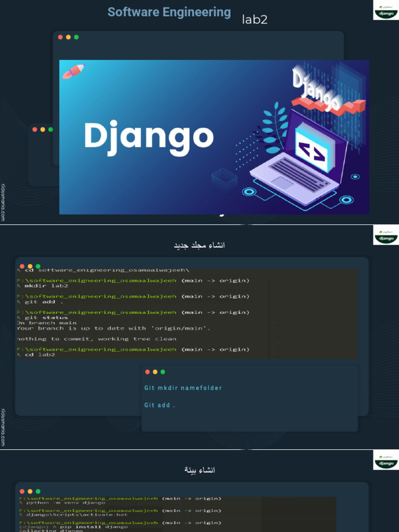
Task: Select the "lab2" subtitle text
Action: [255, 19]
